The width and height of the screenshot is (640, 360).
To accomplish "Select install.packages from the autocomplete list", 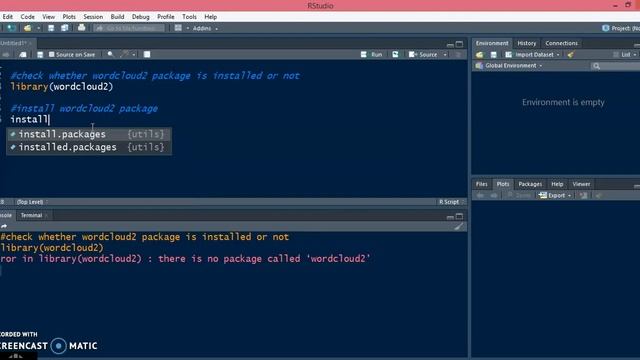I will click(x=89, y=134).
